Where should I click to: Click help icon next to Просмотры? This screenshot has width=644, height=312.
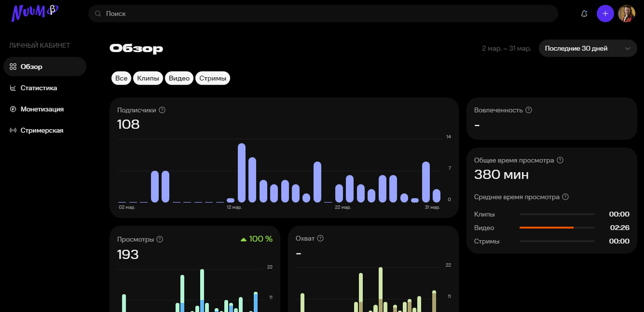pos(159,239)
